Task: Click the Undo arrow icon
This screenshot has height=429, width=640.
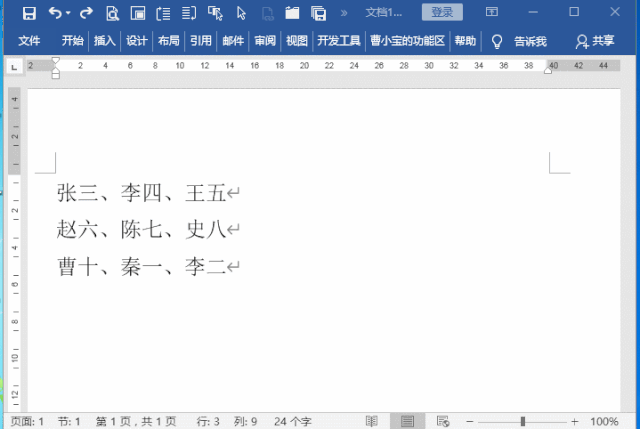Action: coord(55,13)
